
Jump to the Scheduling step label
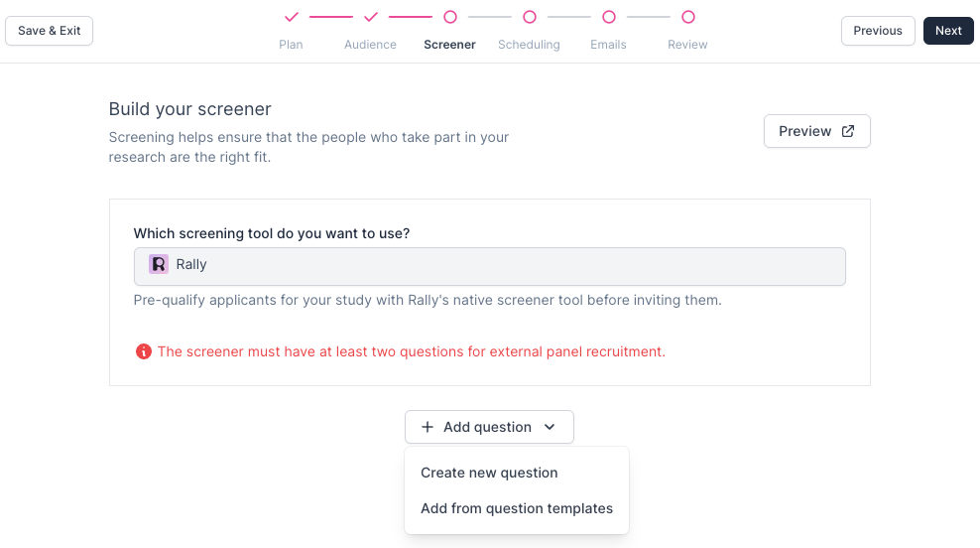point(529,45)
